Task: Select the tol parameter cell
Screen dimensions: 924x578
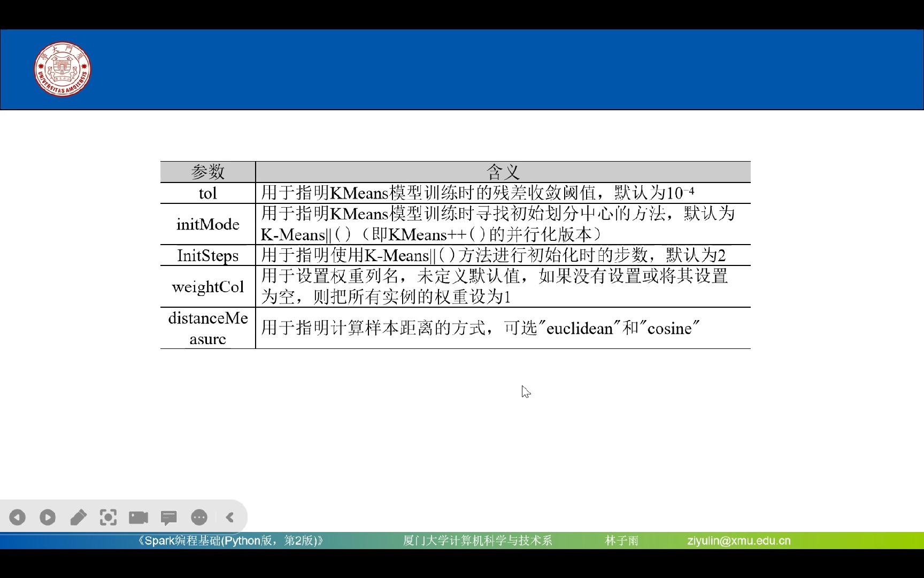Action: [x=207, y=193]
